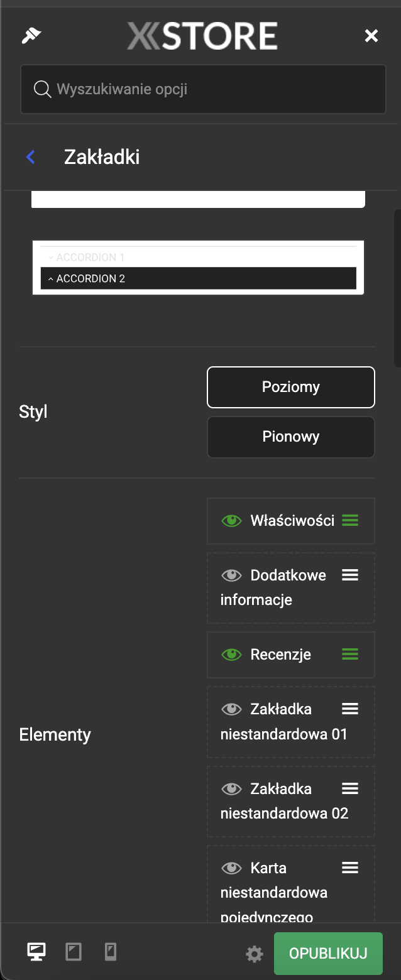401x980 pixels.
Task: Switch to mobile preview icon
Action: pyautogui.click(x=111, y=952)
